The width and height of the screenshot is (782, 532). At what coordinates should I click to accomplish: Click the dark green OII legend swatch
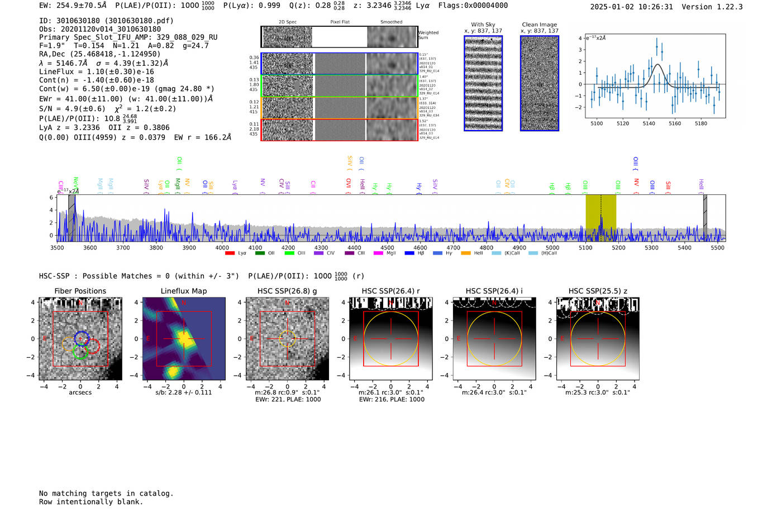259,253
